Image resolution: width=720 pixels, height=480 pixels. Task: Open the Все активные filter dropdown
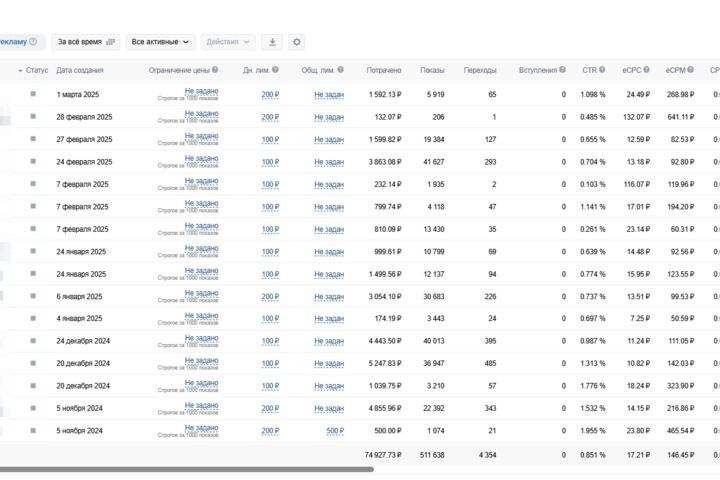160,42
